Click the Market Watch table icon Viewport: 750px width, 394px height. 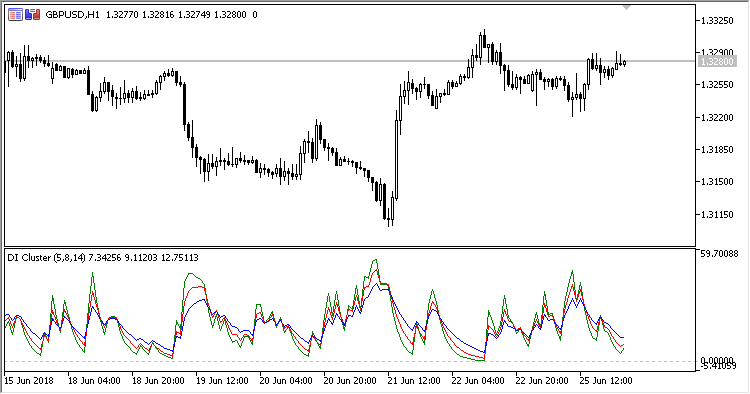[x=15, y=15]
